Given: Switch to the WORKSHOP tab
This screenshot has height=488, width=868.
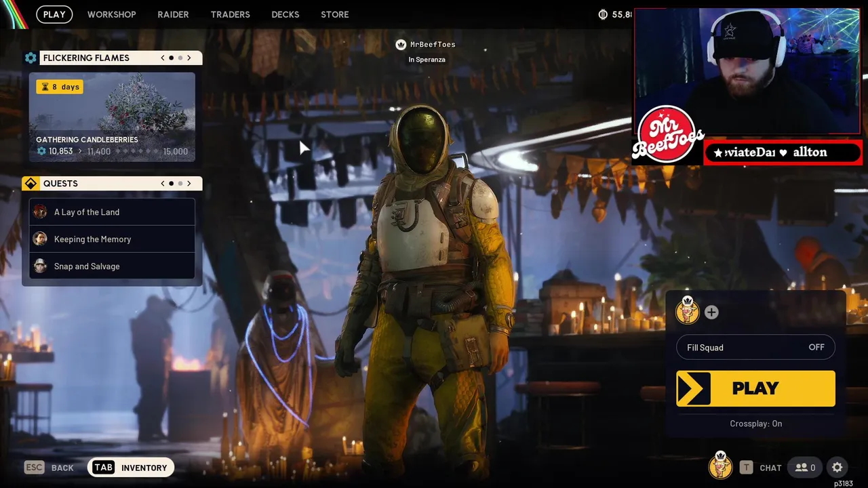Looking at the screenshot, I should [112, 14].
